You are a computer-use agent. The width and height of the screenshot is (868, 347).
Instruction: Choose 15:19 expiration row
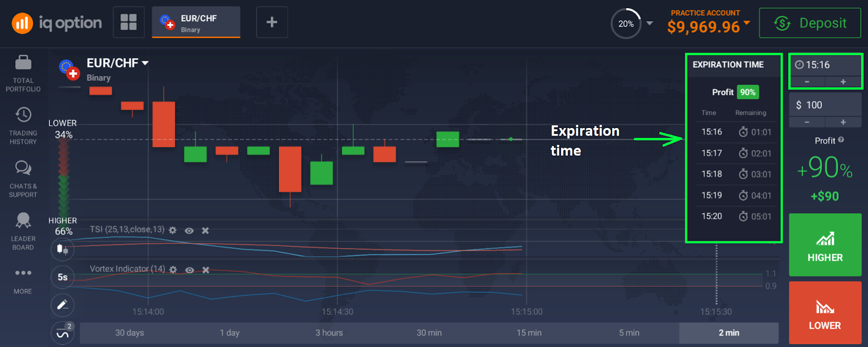(736, 195)
